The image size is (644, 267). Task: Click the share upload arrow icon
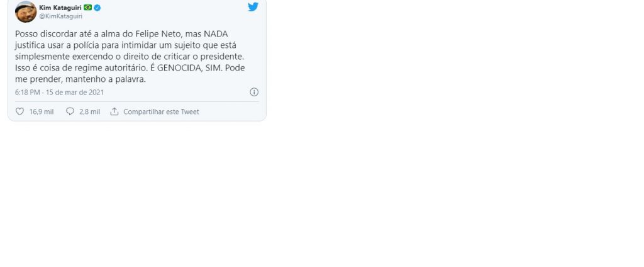(x=114, y=111)
